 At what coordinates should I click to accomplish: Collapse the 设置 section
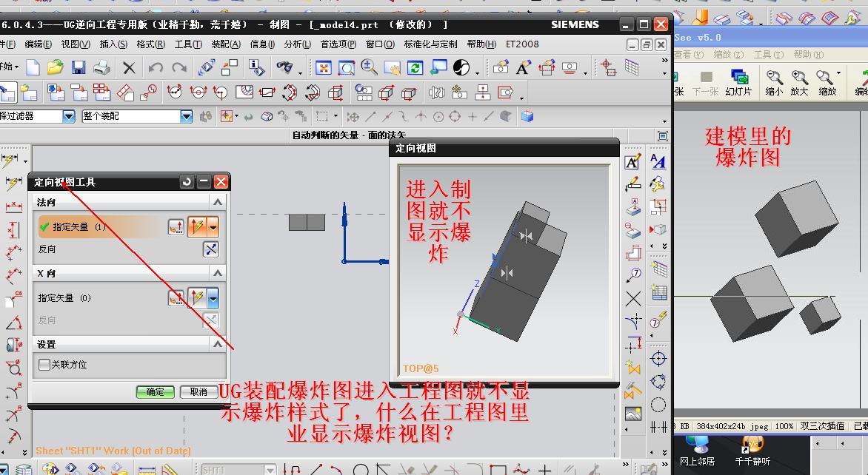click(x=218, y=344)
